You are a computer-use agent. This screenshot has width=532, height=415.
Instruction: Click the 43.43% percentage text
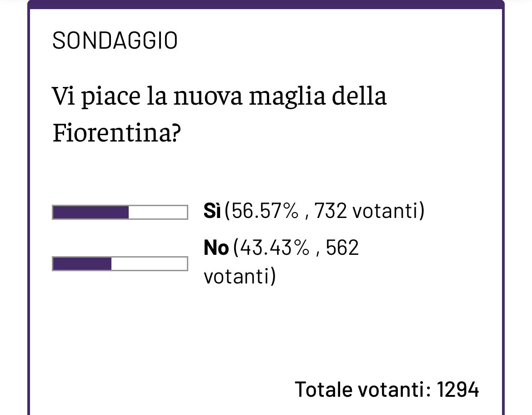(x=275, y=248)
